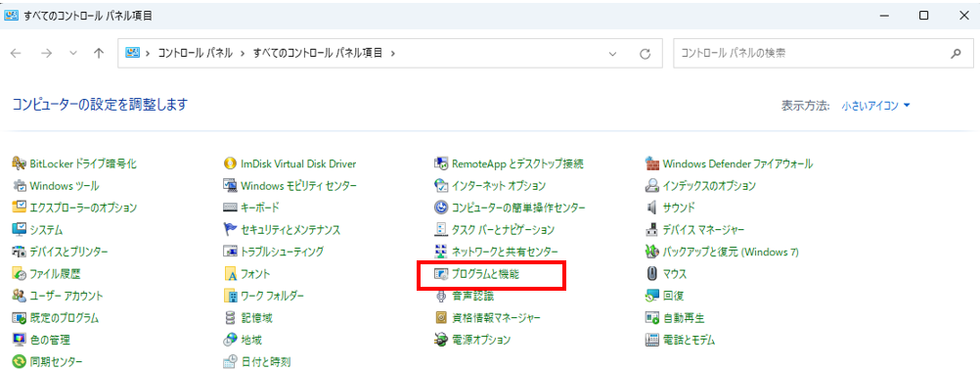
Task: Open the トラブルシューティング icon
Action: point(230,252)
